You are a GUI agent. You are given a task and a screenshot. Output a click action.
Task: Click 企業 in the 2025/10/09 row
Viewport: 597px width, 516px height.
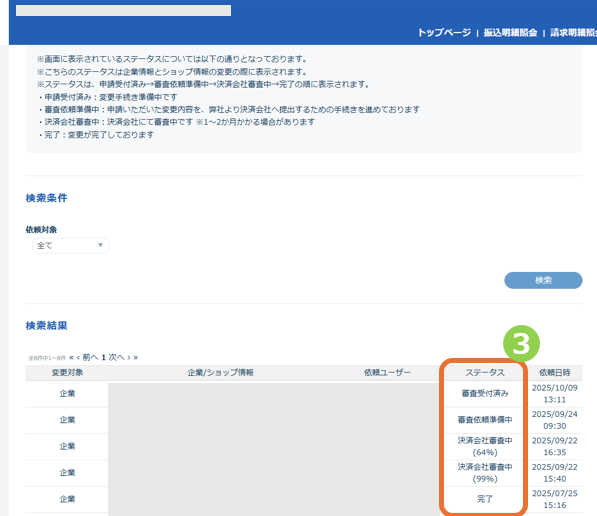pos(67,393)
